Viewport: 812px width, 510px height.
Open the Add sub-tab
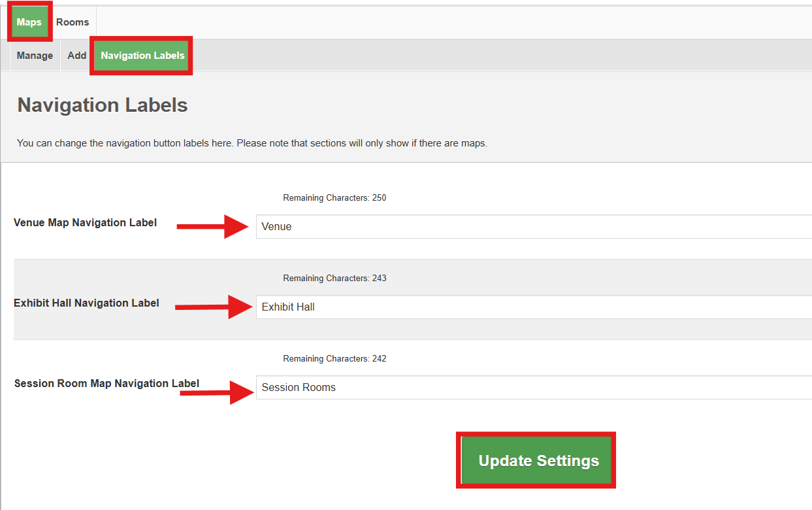(x=77, y=56)
